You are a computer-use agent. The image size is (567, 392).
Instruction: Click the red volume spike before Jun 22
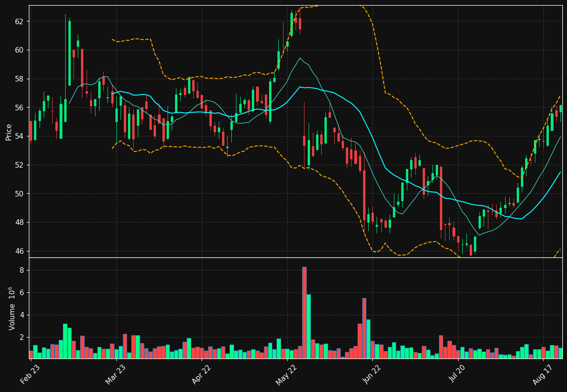364,328
